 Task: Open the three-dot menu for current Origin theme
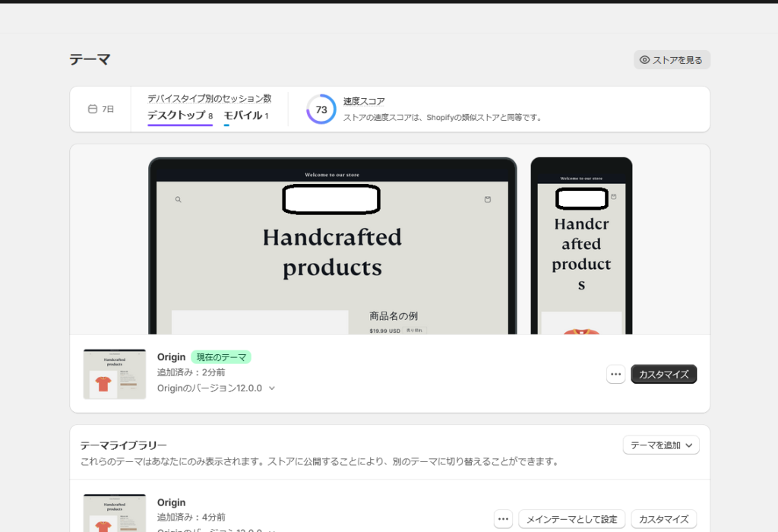(x=615, y=374)
